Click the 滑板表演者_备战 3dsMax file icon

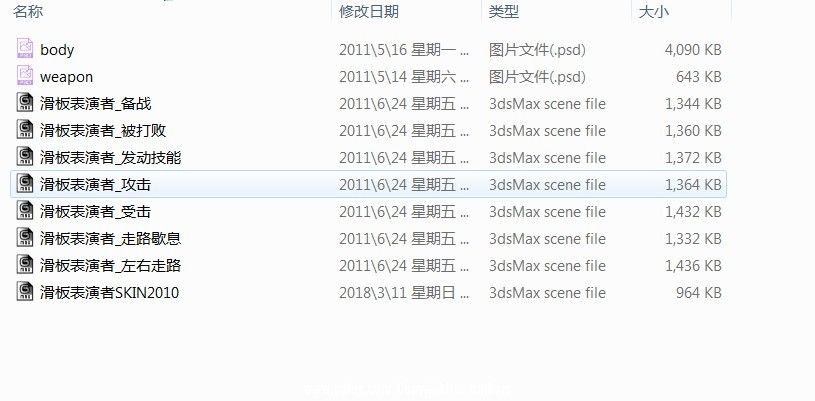pos(25,103)
